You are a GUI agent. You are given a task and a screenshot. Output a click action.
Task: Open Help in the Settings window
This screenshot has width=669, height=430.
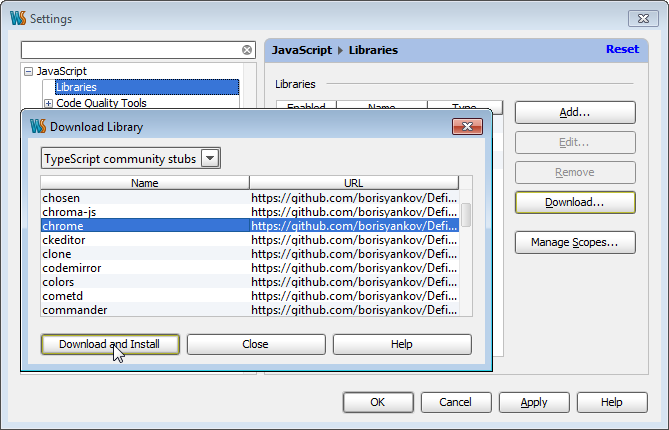612,402
